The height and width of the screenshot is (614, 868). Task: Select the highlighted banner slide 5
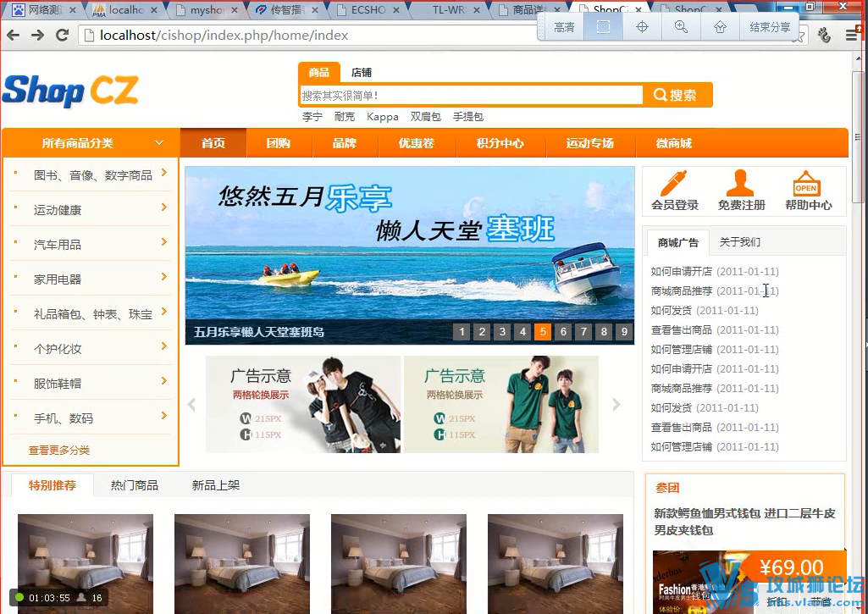(543, 332)
